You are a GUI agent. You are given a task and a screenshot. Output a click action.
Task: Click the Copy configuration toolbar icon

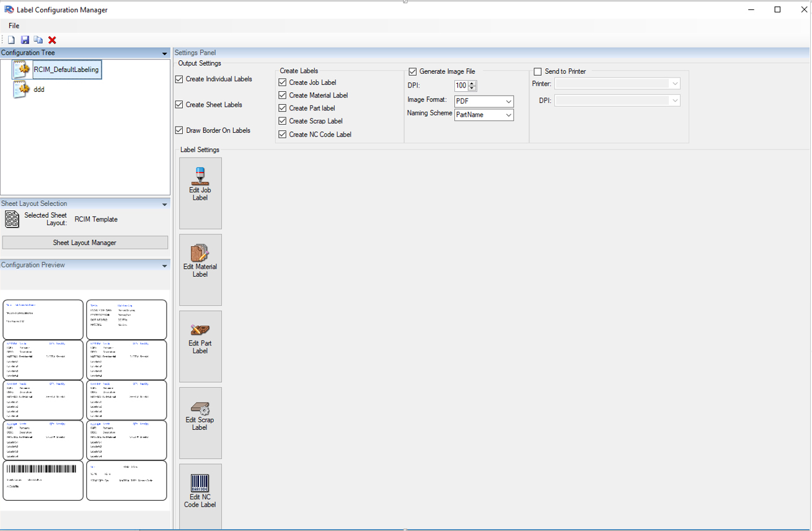click(x=38, y=40)
